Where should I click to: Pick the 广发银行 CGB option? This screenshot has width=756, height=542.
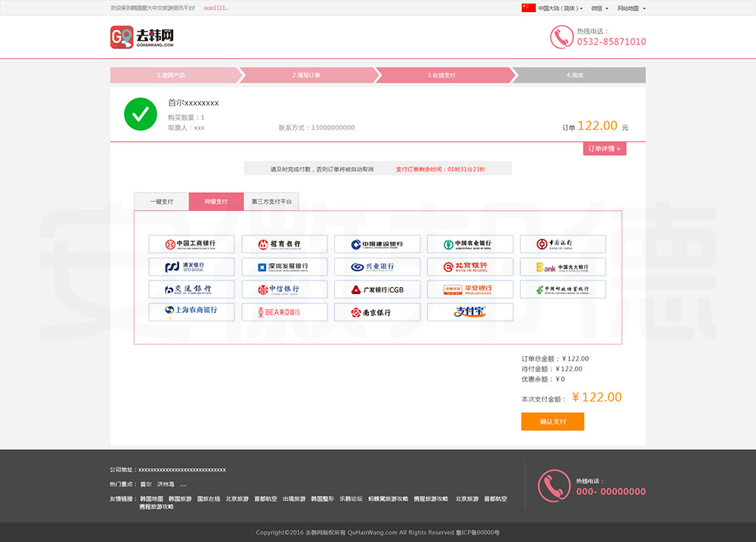377,290
